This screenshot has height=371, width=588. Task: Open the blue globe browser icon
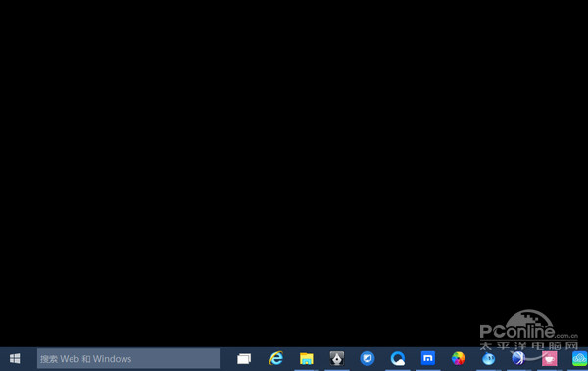click(518, 358)
